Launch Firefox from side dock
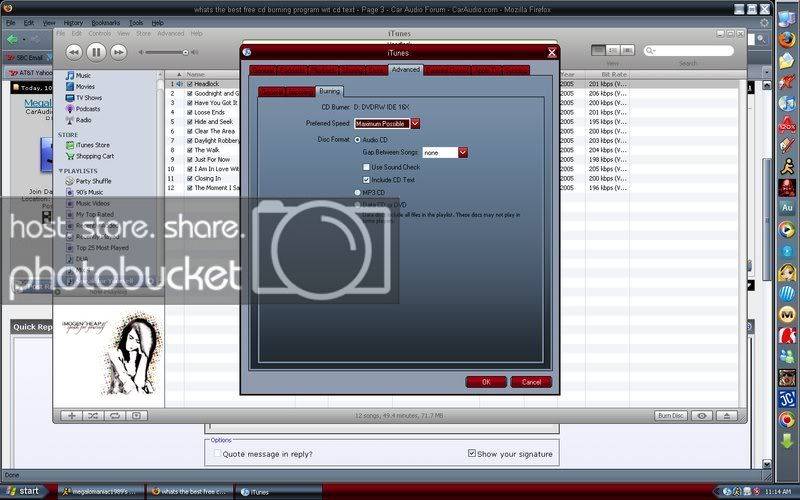This screenshot has height=500, width=800. click(787, 40)
